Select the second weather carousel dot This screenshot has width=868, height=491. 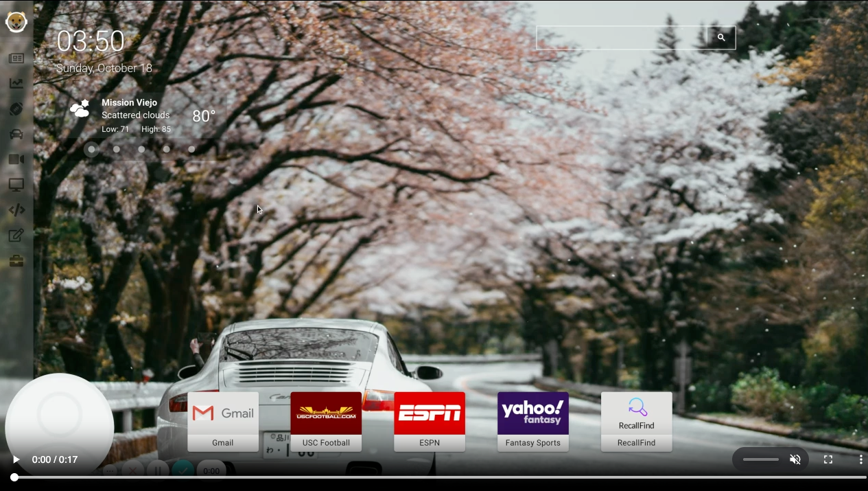click(x=117, y=149)
